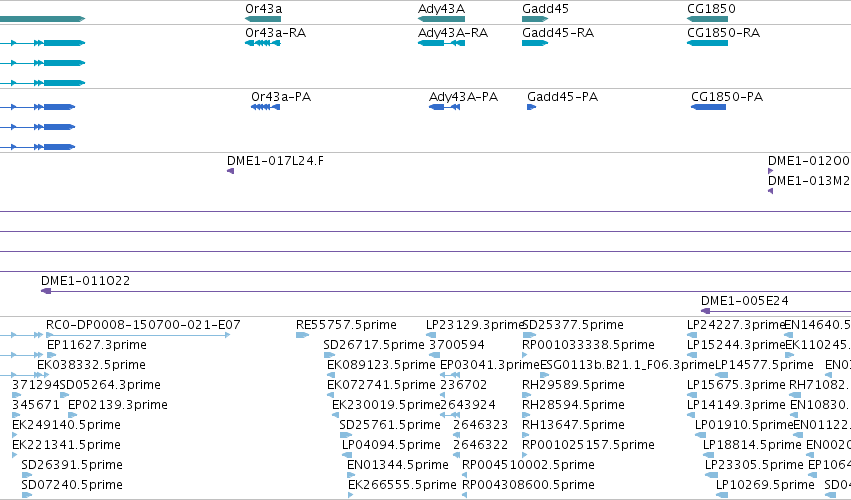Select the DME1-005E24 clone arrow
851x500 pixels.
tap(706, 311)
